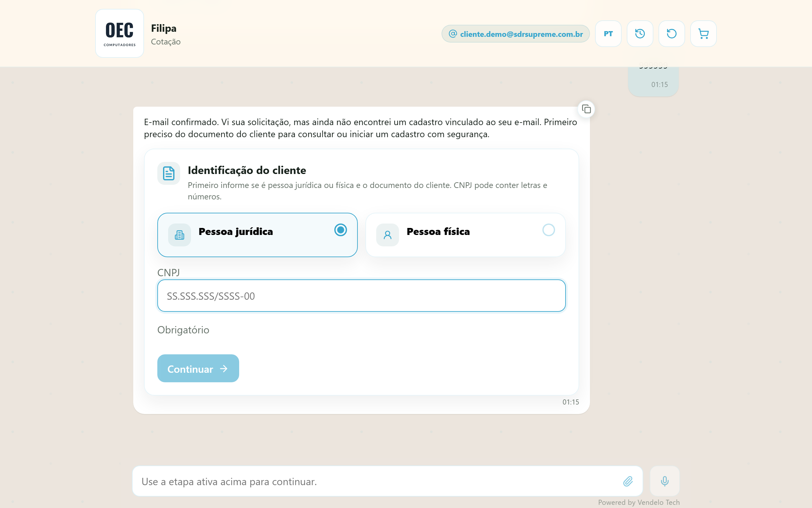
Task: Copy the message with the copy icon
Action: (586, 109)
